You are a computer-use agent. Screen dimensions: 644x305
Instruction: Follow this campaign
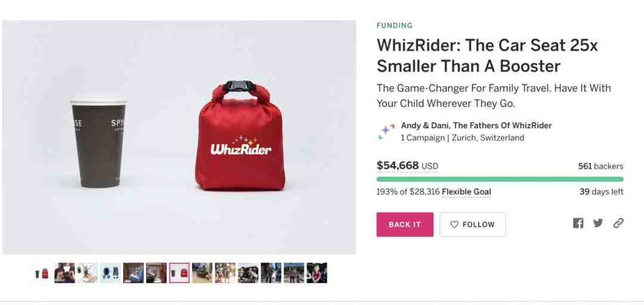pyautogui.click(x=473, y=224)
